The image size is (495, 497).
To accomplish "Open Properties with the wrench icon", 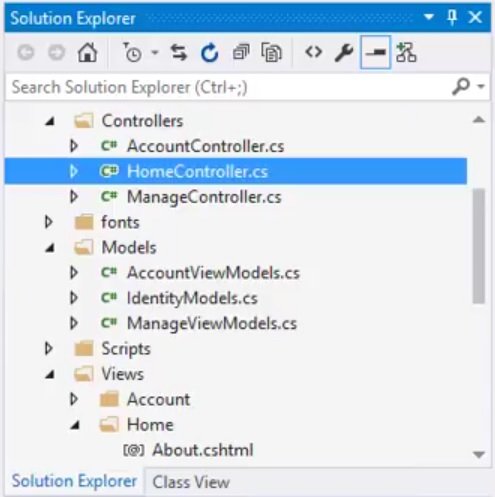I will pos(344,53).
